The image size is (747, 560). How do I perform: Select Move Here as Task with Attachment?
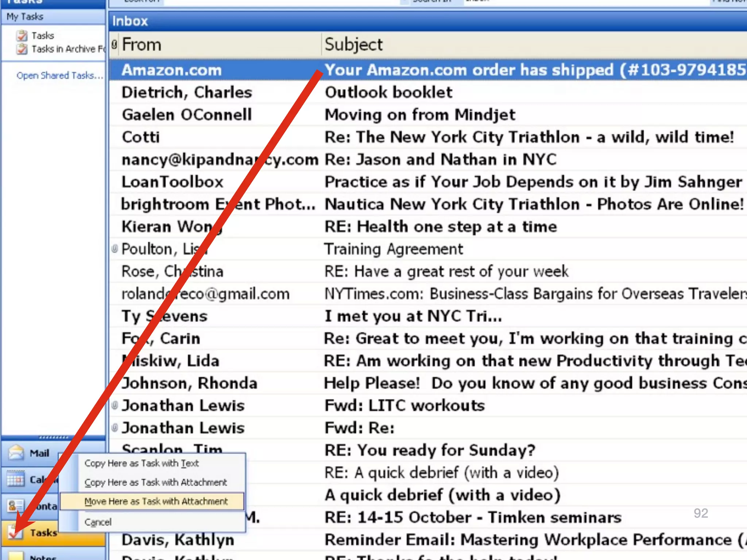[156, 501]
